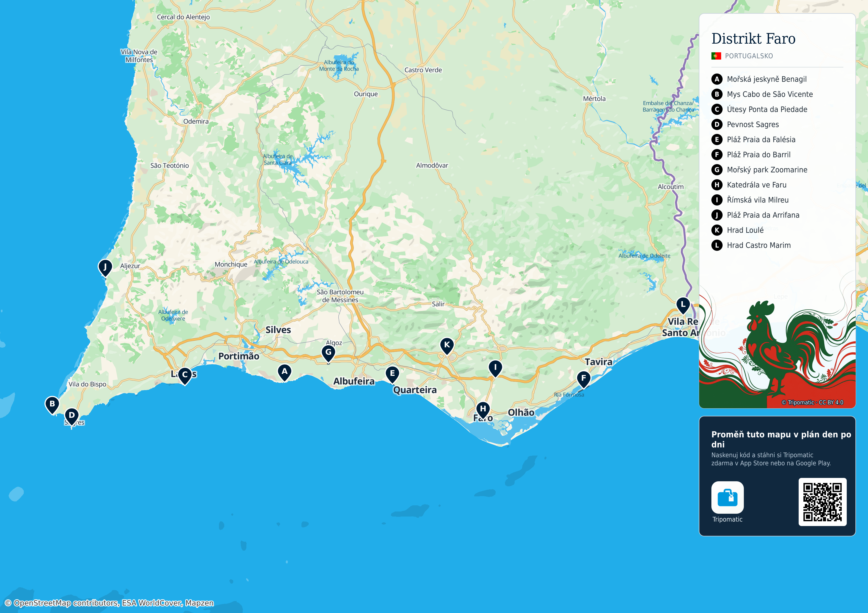868x613 pixels.
Task: Select map pin D at Sagres
Action: pos(72,416)
